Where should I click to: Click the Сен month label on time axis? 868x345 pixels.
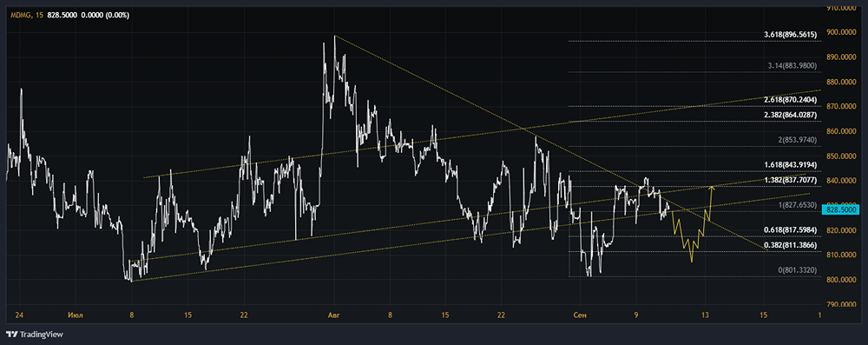click(x=579, y=315)
